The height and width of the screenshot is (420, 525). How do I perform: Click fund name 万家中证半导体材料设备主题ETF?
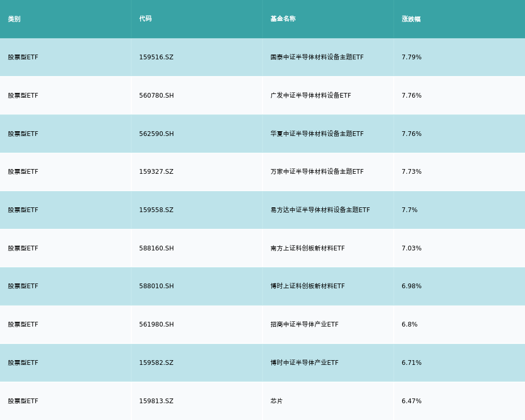317,172
